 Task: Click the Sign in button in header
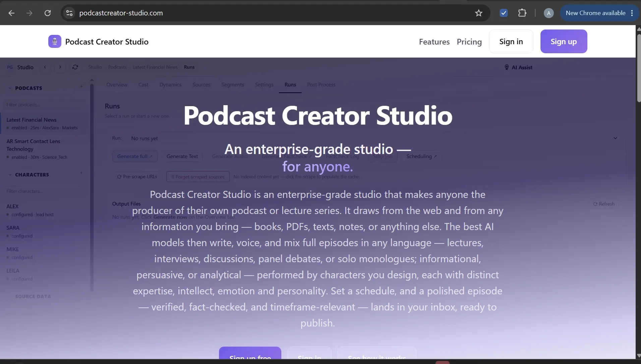[511, 42]
